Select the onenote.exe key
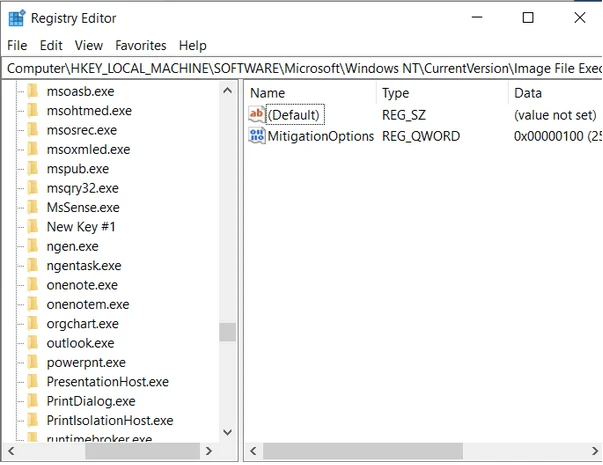 pos(82,285)
